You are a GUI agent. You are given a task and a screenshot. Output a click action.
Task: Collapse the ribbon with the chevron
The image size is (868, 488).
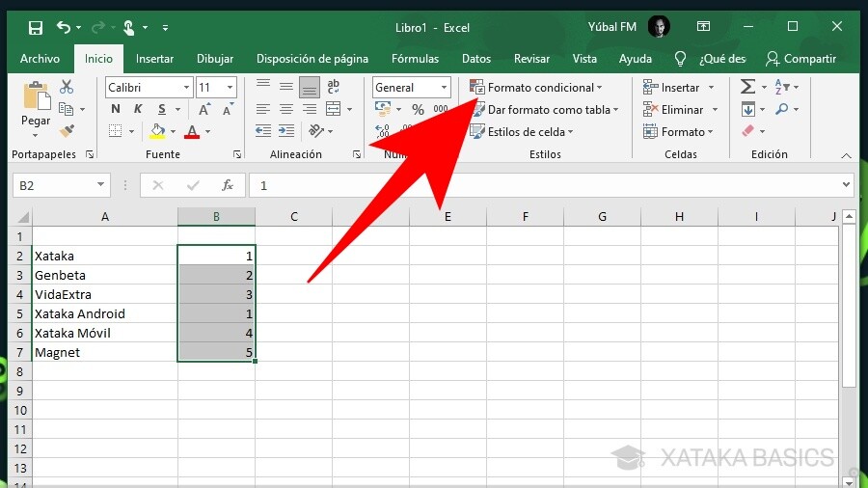846,155
